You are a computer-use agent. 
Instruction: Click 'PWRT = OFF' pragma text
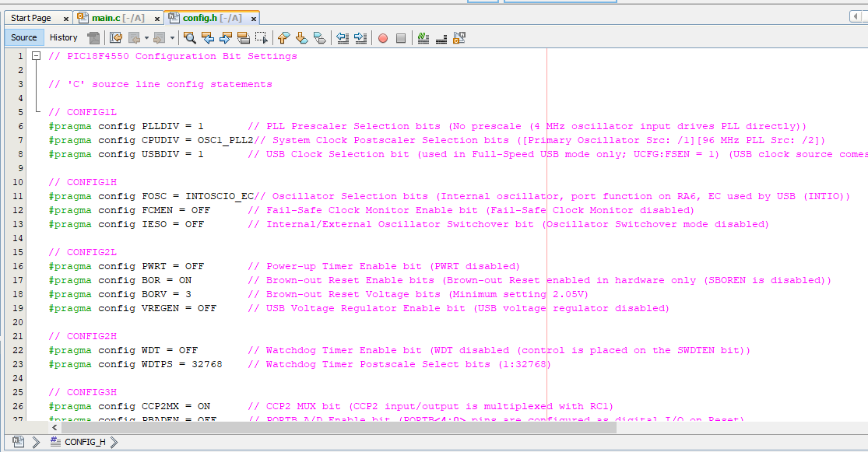pyautogui.click(x=125, y=266)
